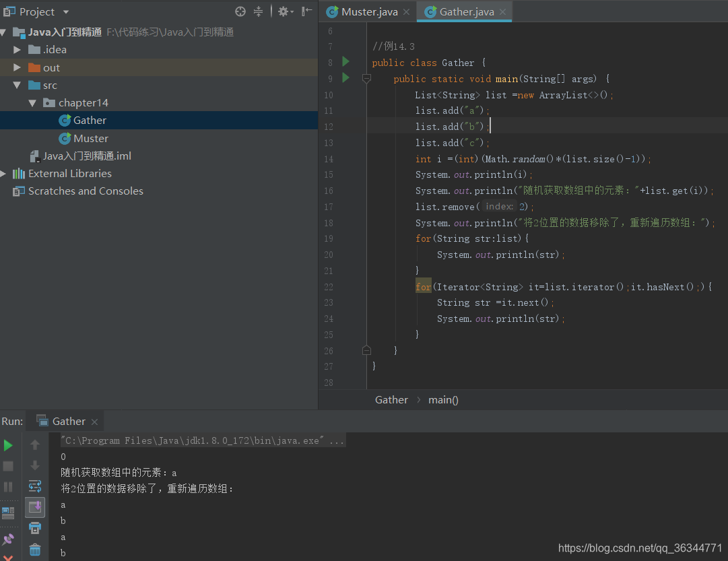Click the External Libraries icon

[x=19, y=174]
